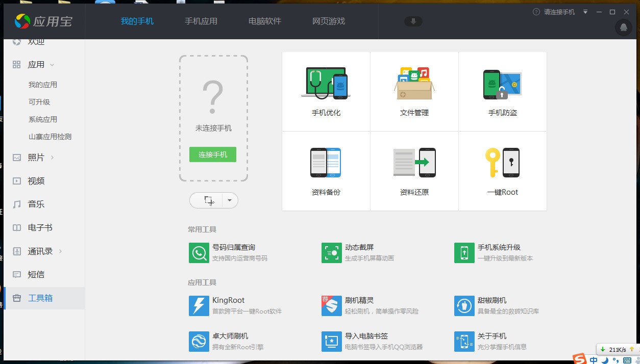Screen dimensions: 640x364
Task: Expand the 照片 sidebar section
Action: (x=52, y=158)
